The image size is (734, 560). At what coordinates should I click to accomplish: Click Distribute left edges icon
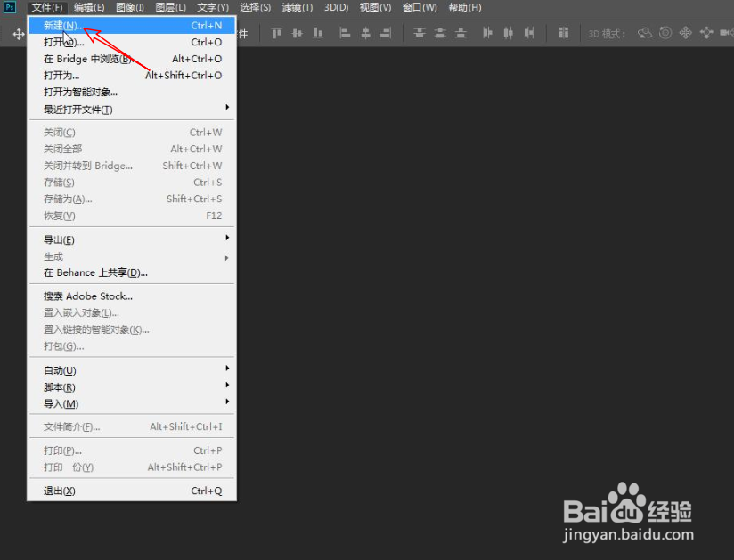coord(488,33)
